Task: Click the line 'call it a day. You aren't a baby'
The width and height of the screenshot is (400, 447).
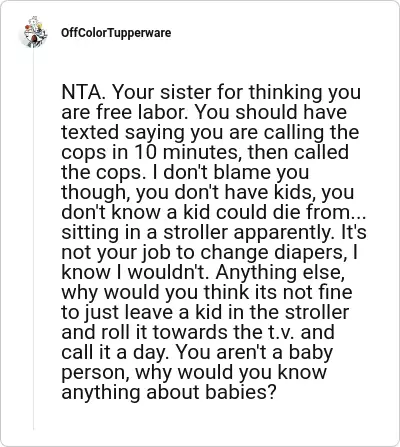Action: coord(197,352)
